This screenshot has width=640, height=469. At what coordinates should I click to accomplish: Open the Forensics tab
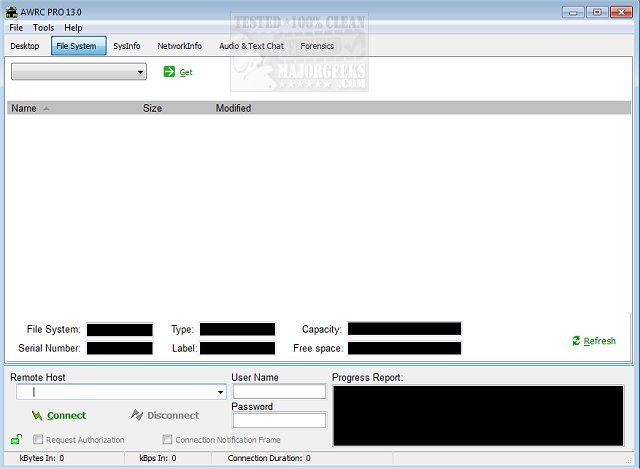tap(317, 46)
